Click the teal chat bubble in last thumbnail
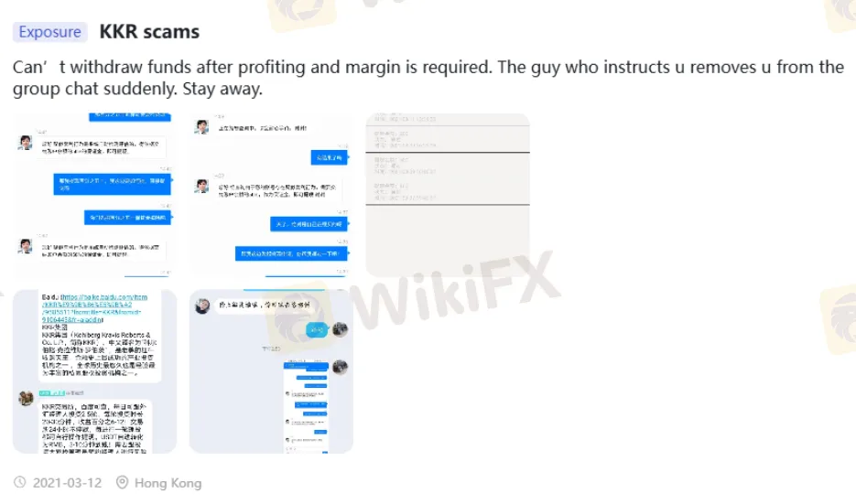The height and width of the screenshot is (504, 856). 317,329
